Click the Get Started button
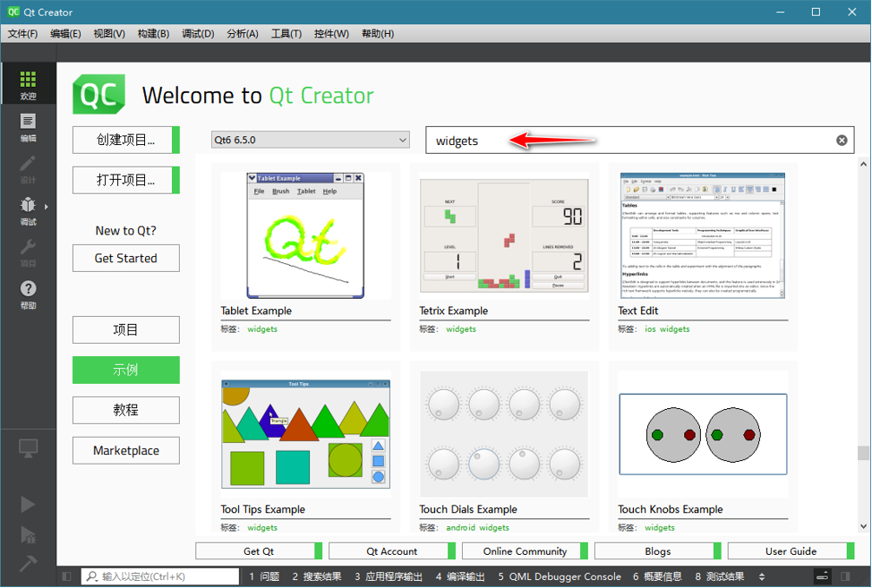Image resolution: width=872 pixels, height=588 pixels. click(x=126, y=259)
